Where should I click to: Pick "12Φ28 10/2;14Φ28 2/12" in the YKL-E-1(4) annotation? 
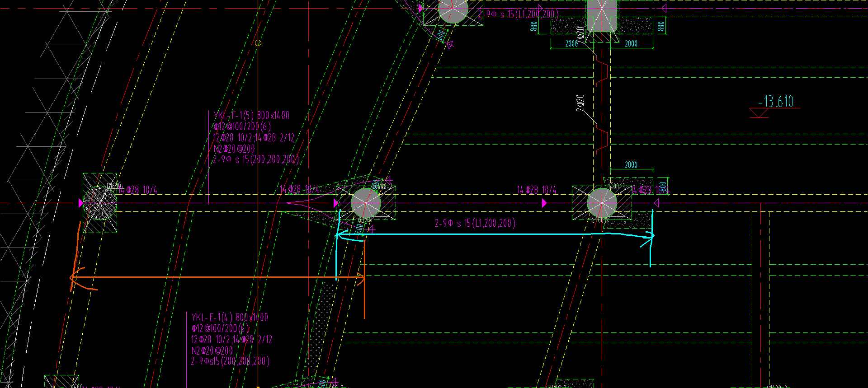click(x=232, y=339)
